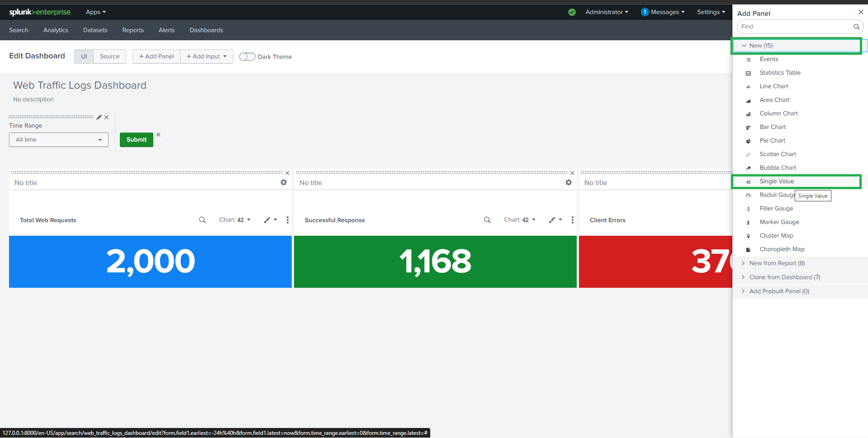Add a Choropleth Map panel
Screen dimensions: 868x438
782,249
